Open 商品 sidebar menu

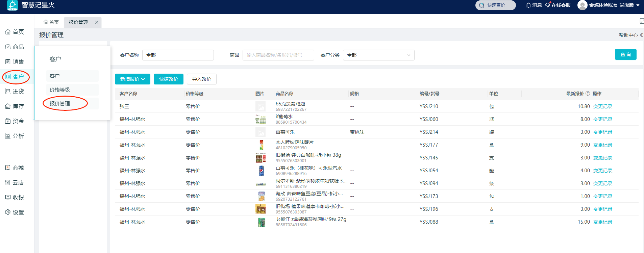[x=15, y=47]
